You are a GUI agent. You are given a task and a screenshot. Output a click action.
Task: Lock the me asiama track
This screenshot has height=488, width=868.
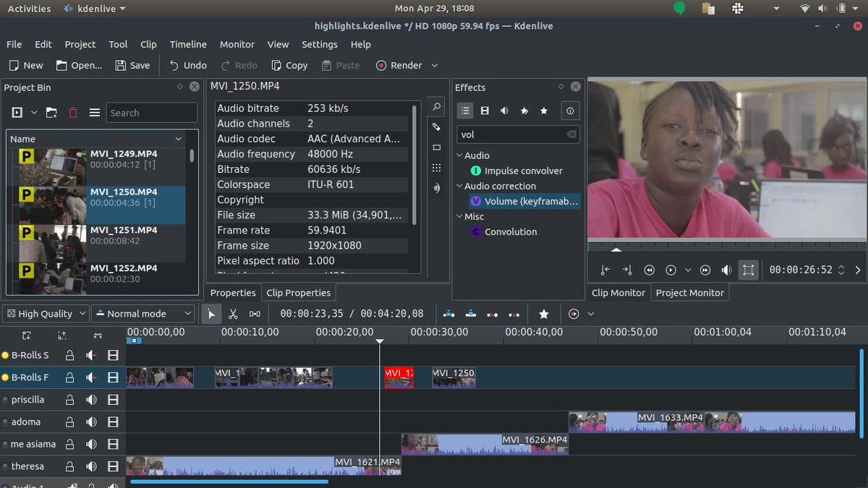coord(69,444)
